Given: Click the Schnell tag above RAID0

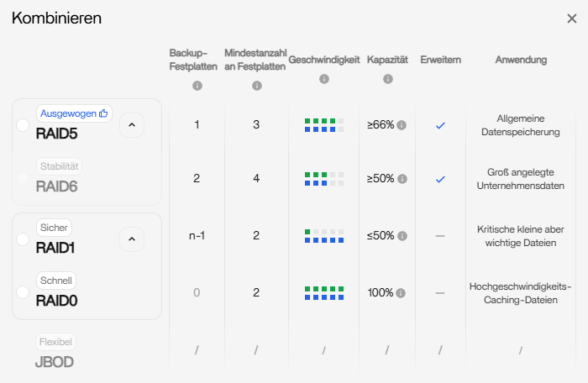Looking at the screenshot, I should pyautogui.click(x=56, y=281).
